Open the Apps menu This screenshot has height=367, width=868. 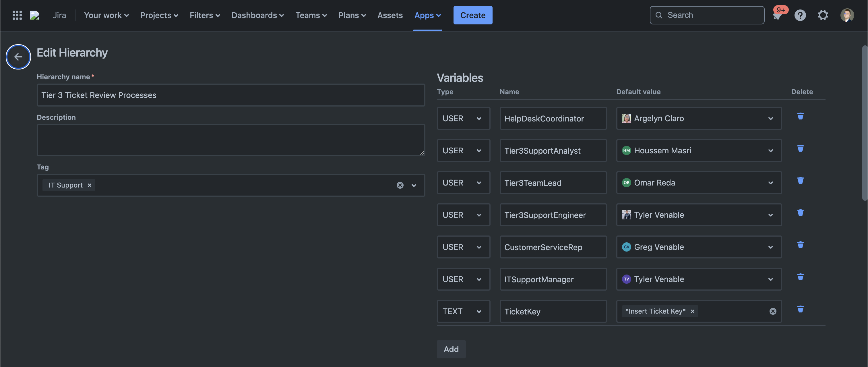(427, 15)
